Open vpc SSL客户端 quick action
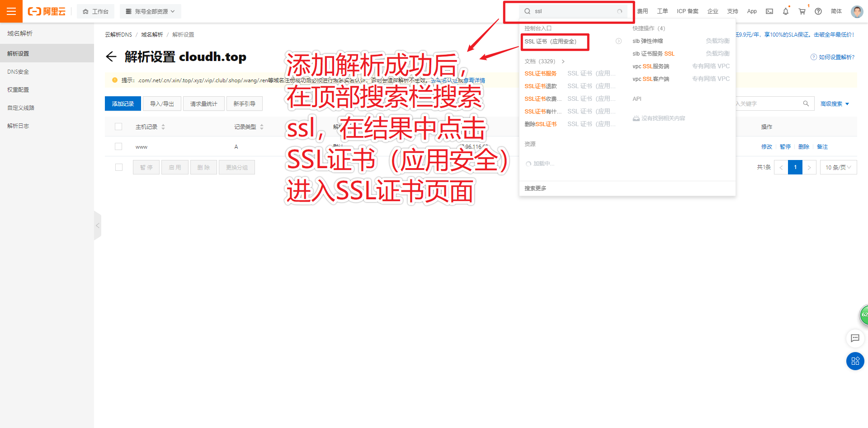Viewport: 868px width, 428px height. coord(651,79)
